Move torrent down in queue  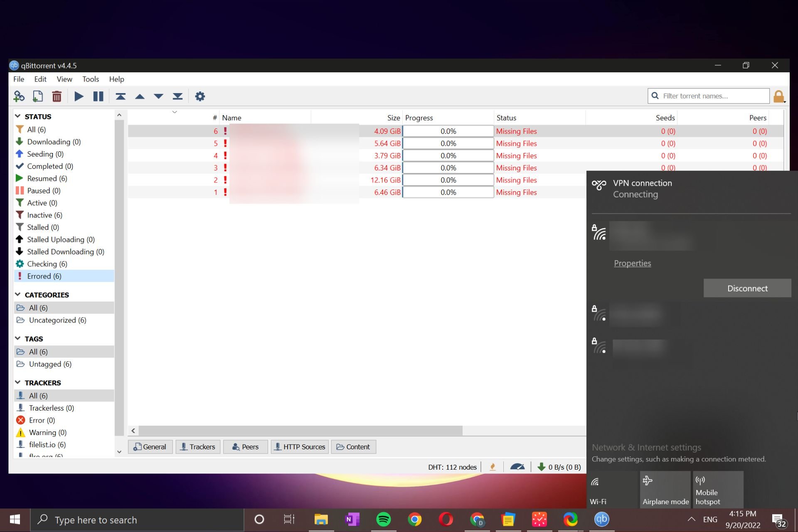pos(158,96)
